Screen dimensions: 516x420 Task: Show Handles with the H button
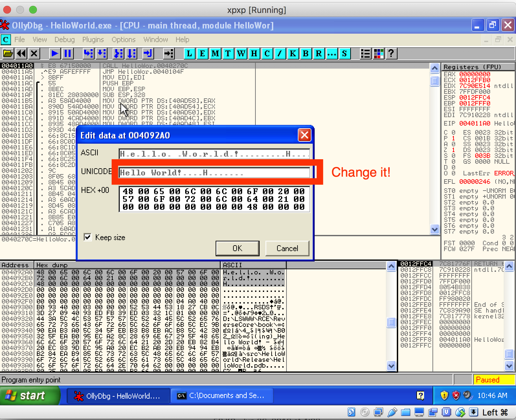[254, 53]
